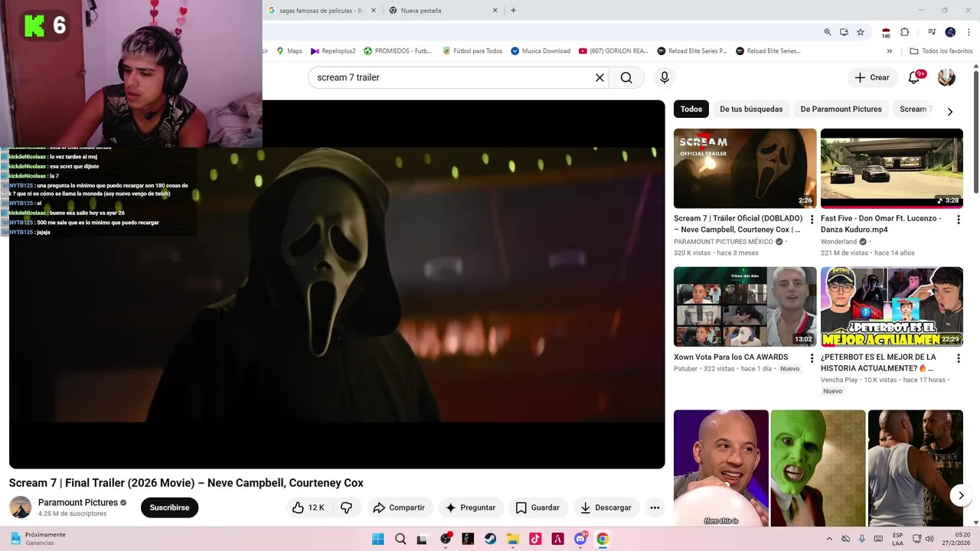Show next Shorts with right arrow
980x551 pixels.
tap(961, 496)
